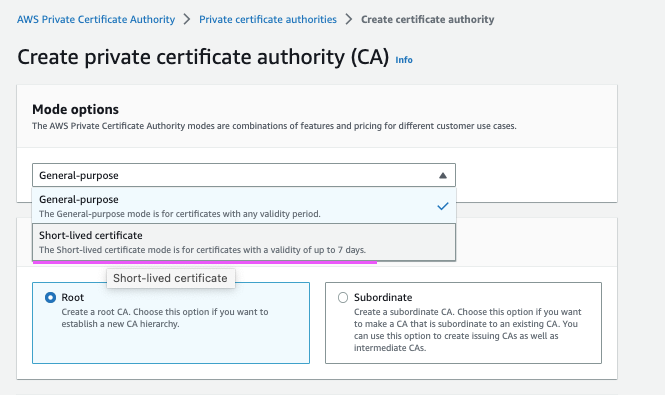Viewport: 665px width, 395px height.
Task: Collapse the General-purpose mode dropdown
Action: (x=244, y=175)
